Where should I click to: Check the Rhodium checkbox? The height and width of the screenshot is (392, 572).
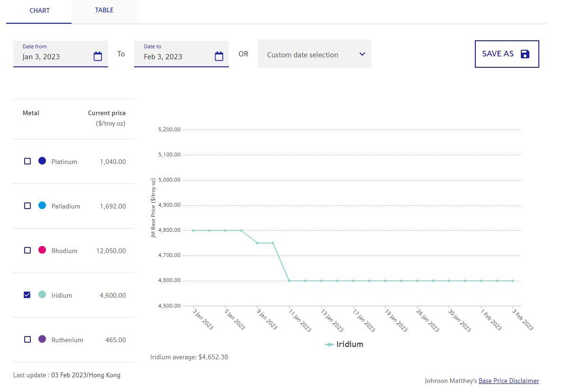[27, 250]
